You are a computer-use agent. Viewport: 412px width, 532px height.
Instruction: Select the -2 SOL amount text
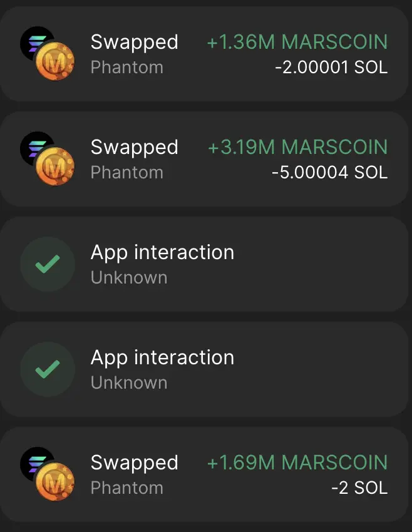pos(359,488)
